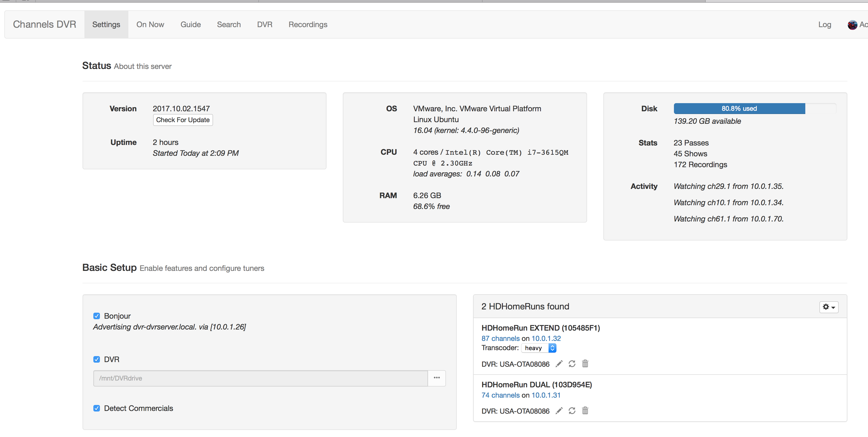Image resolution: width=868 pixels, height=437 pixels.
Task: Open the 87 channels link
Action: [500, 338]
